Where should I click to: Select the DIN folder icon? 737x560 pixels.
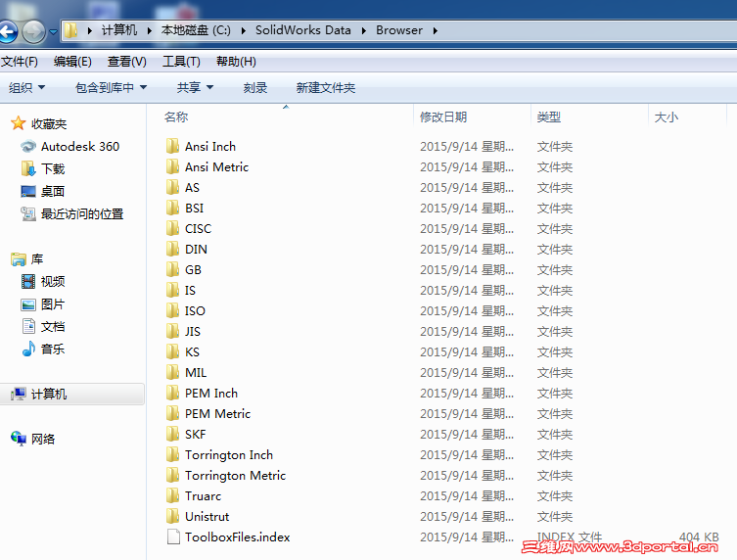point(173,249)
